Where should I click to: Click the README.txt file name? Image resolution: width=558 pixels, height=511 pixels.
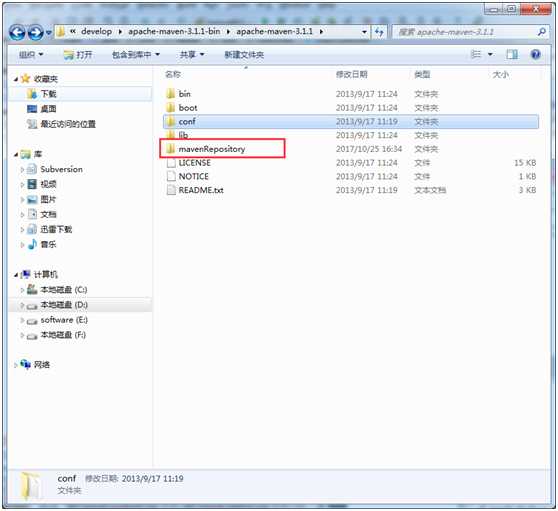201,190
